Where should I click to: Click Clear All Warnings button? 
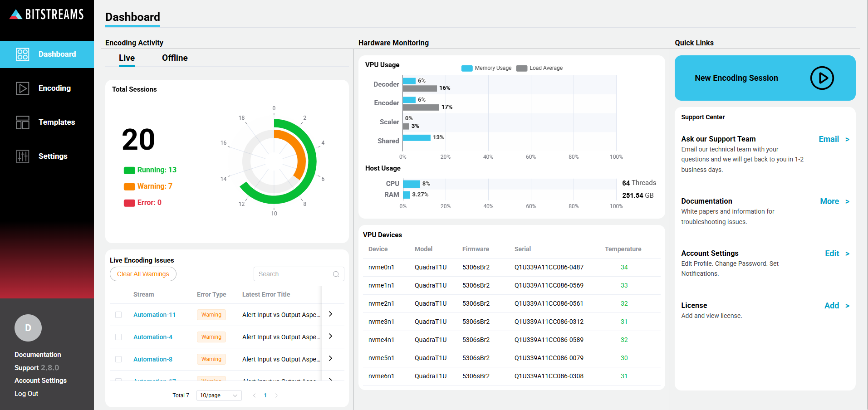143,274
